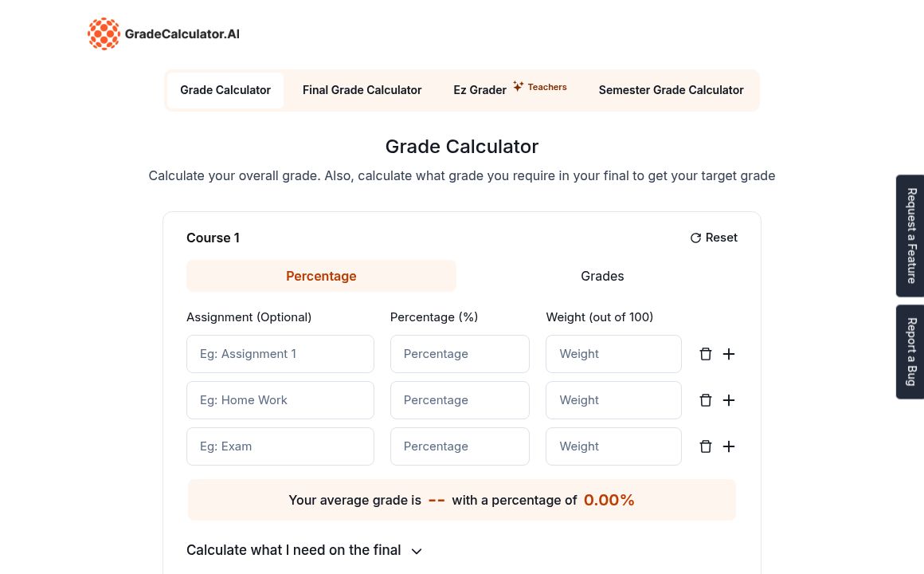Click the Request a Feature button
The width and height of the screenshot is (924, 574).
click(911, 236)
